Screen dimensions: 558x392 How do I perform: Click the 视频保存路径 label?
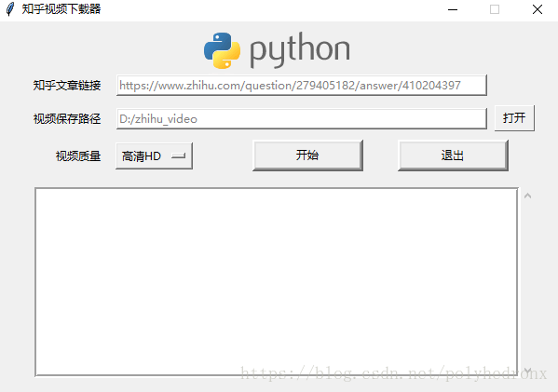coord(67,119)
